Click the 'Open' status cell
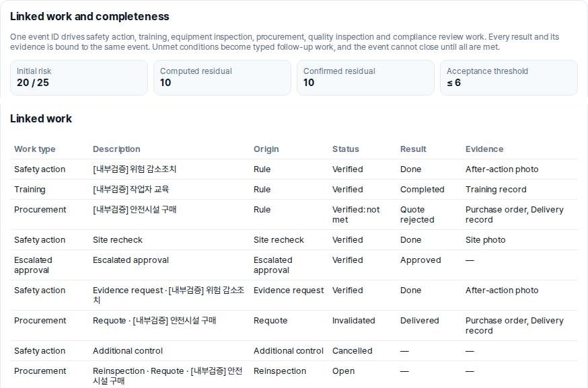This screenshot has width=588, height=388. tap(343, 371)
